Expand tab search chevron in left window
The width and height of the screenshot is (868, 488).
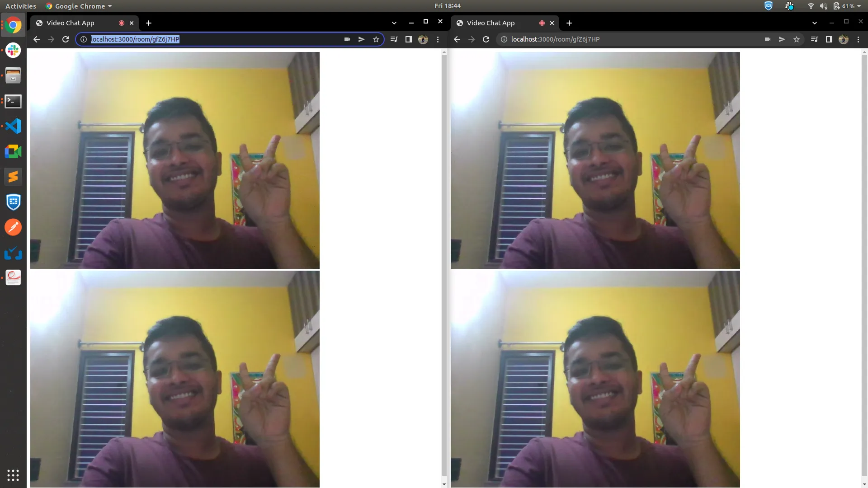tap(394, 23)
